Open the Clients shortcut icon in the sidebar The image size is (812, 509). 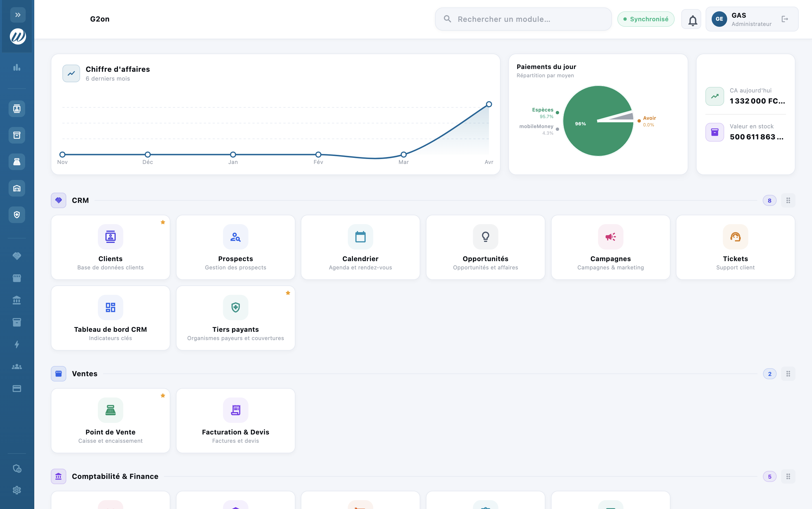tap(17, 109)
